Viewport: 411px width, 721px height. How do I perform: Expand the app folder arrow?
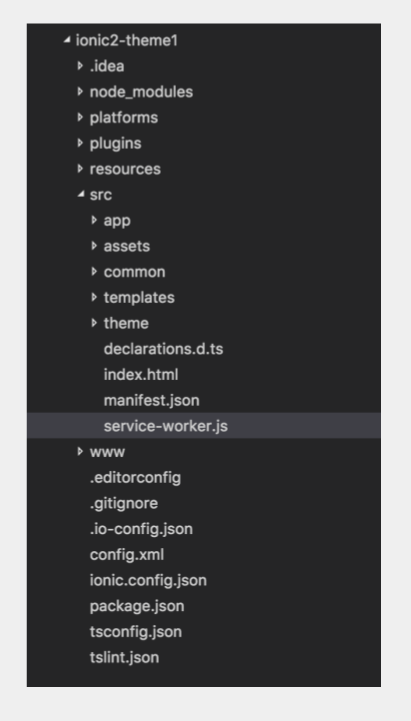coord(94,220)
